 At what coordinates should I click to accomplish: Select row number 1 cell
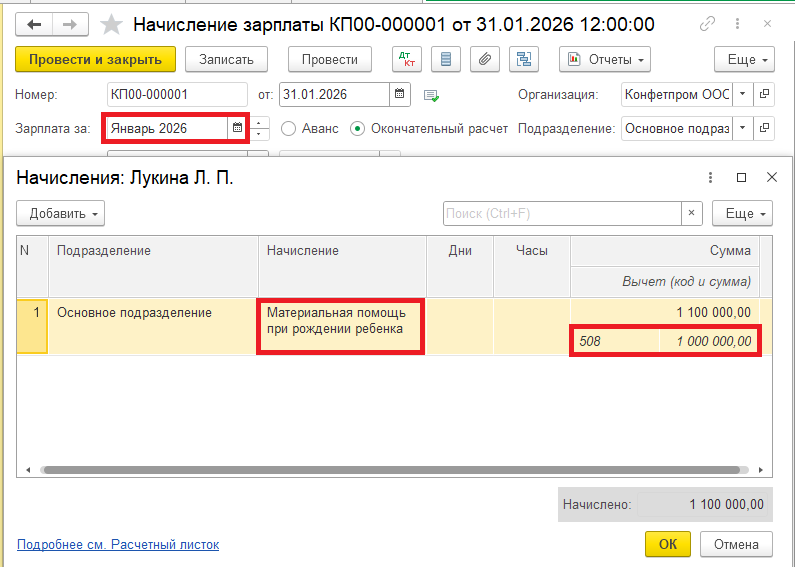(32, 326)
